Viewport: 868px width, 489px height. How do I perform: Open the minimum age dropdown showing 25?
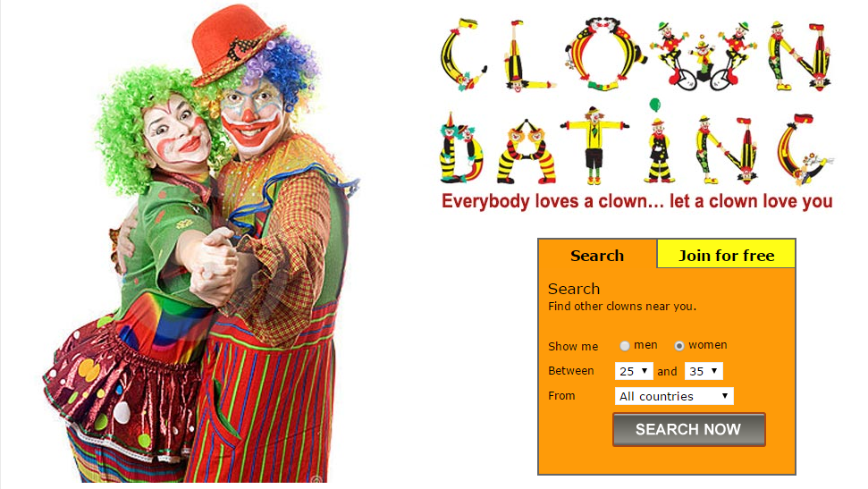coord(634,371)
